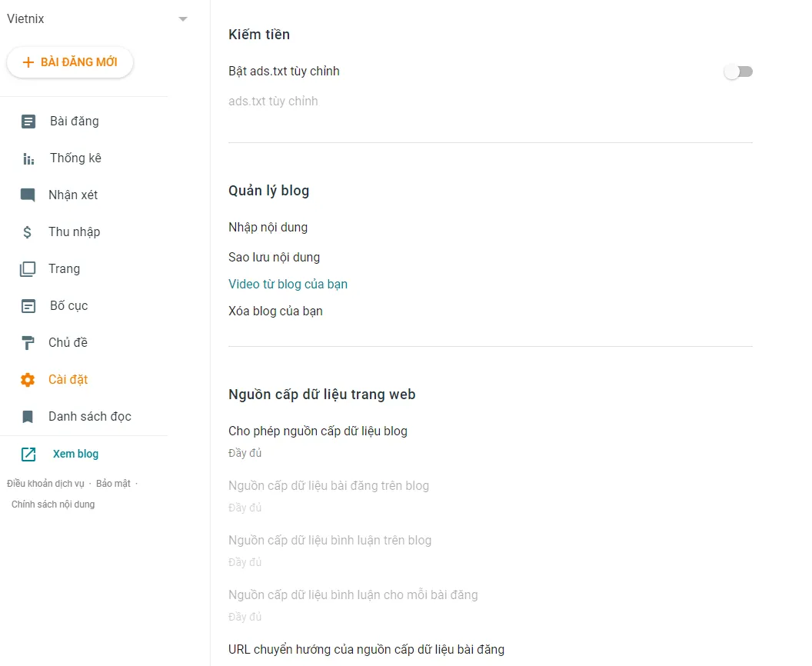
Task: Open the Bố cục layout icon
Action: (x=28, y=305)
